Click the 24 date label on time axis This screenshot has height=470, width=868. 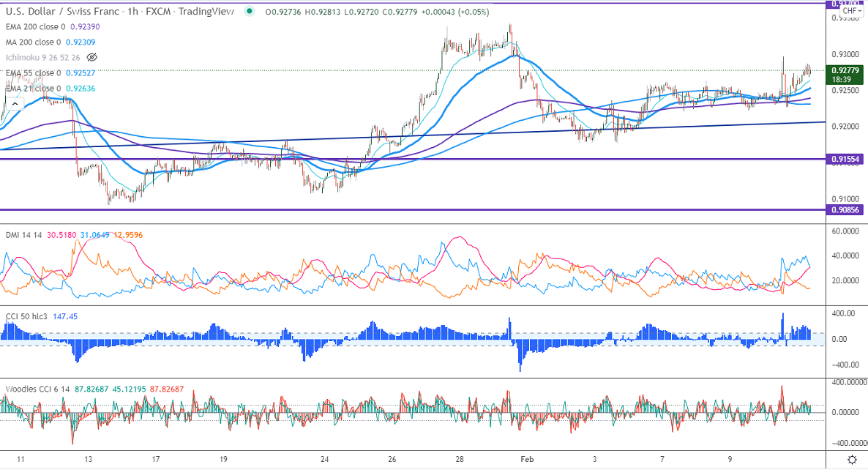pos(324,460)
